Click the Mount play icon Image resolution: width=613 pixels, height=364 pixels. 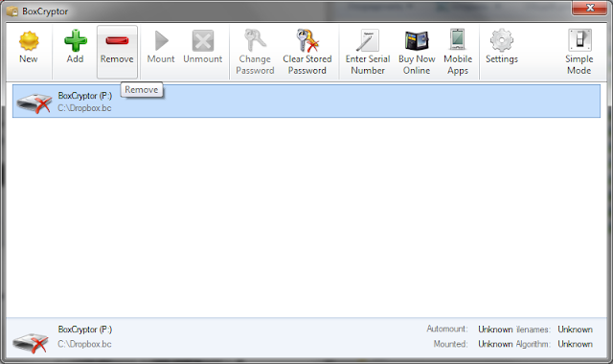pyautogui.click(x=161, y=40)
